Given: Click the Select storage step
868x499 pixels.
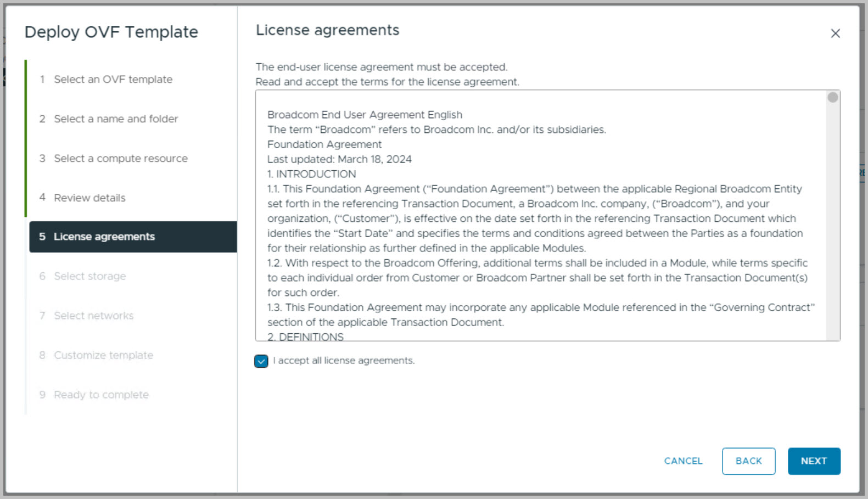Looking at the screenshot, I should [x=90, y=276].
